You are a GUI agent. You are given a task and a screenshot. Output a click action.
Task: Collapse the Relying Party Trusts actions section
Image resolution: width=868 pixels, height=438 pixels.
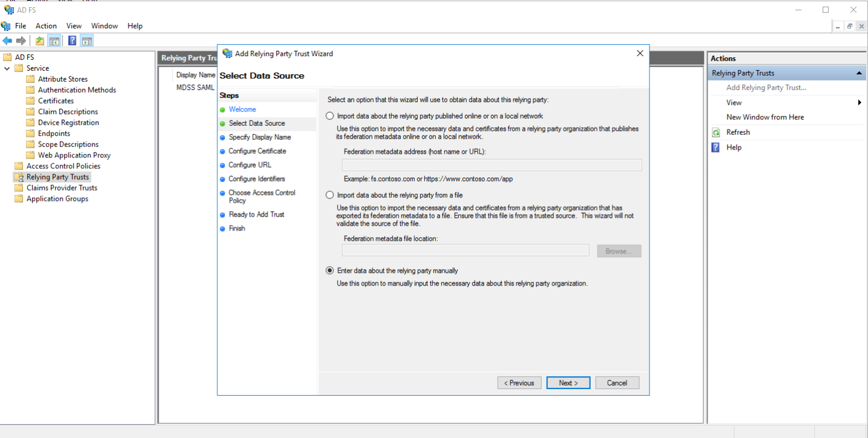858,73
